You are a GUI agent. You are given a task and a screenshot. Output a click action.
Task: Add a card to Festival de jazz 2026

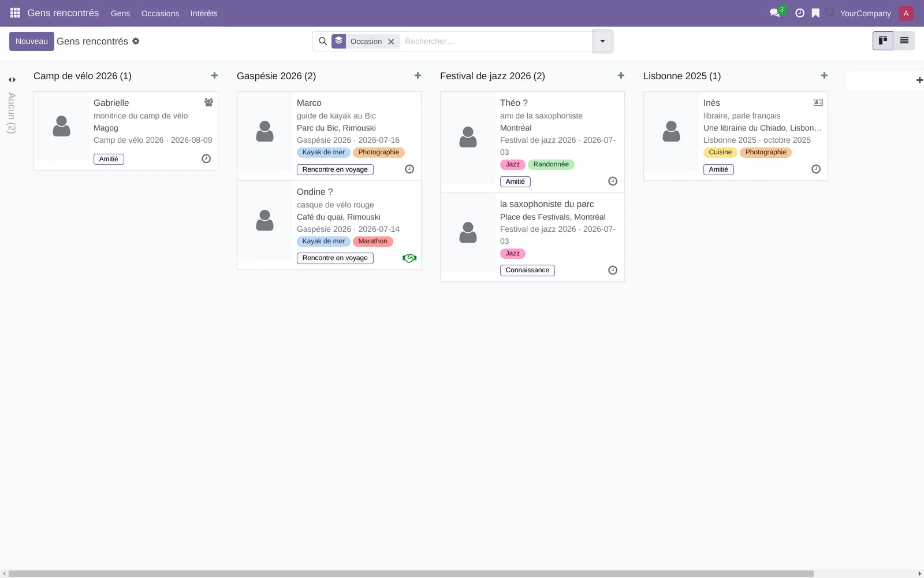[x=621, y=76]
